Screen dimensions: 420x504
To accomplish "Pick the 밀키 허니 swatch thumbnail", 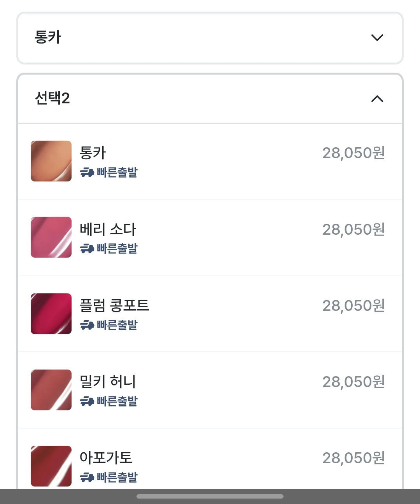I will pyautogui.click(x=51, y=390).
